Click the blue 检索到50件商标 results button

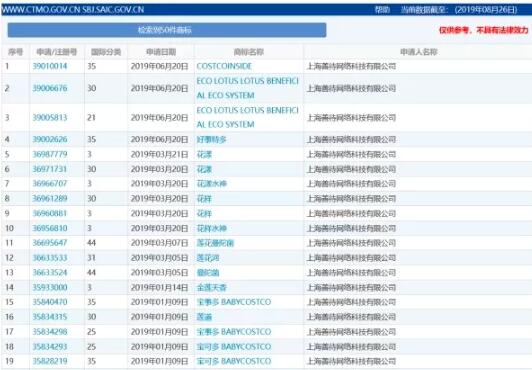pos(167,30)
